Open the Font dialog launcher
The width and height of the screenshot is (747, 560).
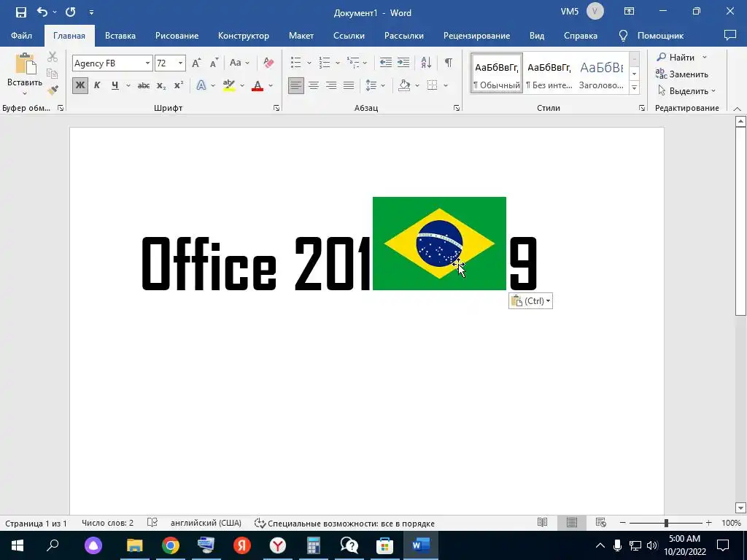[276, 108]
